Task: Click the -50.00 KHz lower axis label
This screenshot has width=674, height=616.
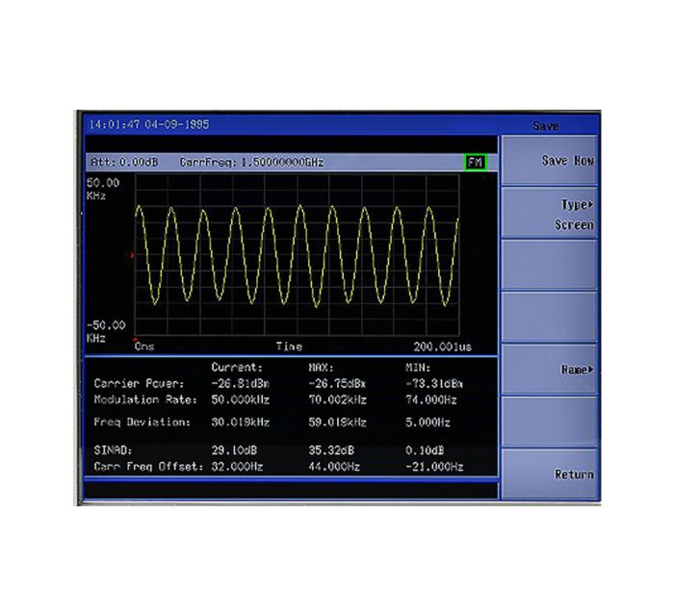Action: (x=106, y=331)
